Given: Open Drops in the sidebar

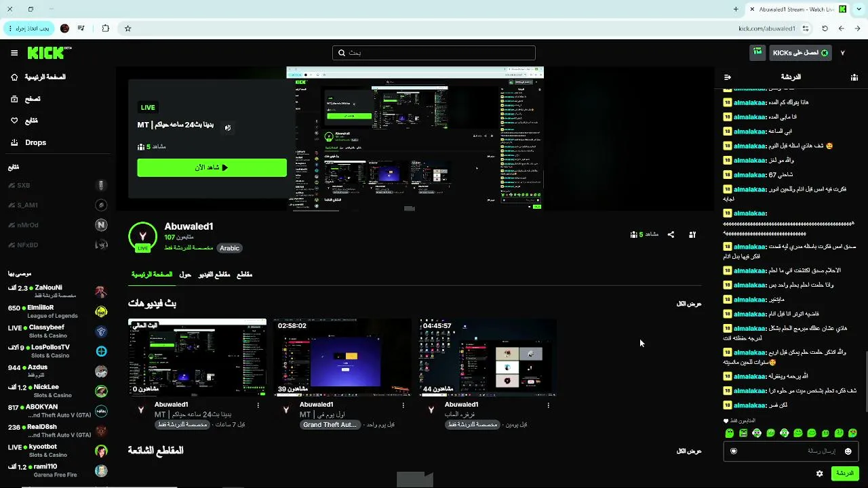Looking at the screenshot, I should 28,142.
